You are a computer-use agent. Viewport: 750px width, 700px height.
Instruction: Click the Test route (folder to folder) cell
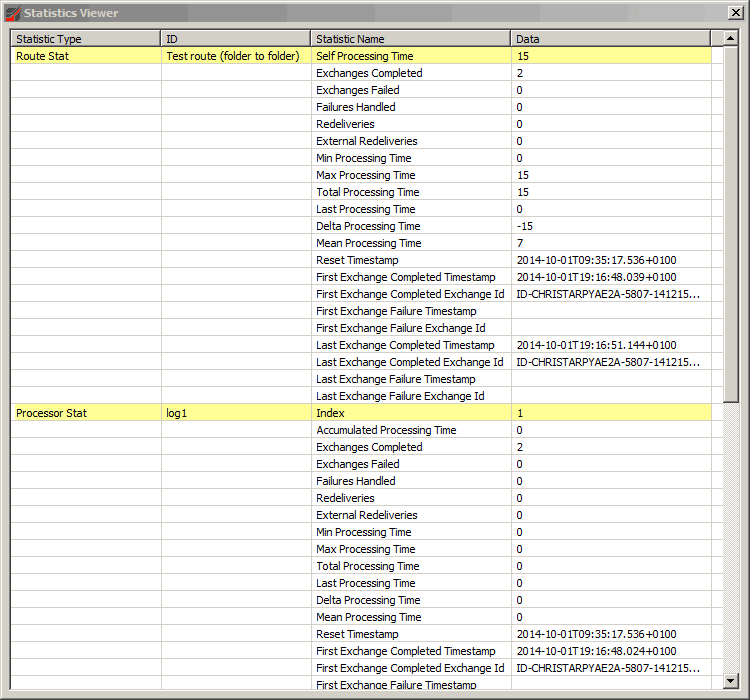pyautogui.click(x=233, y=56)
